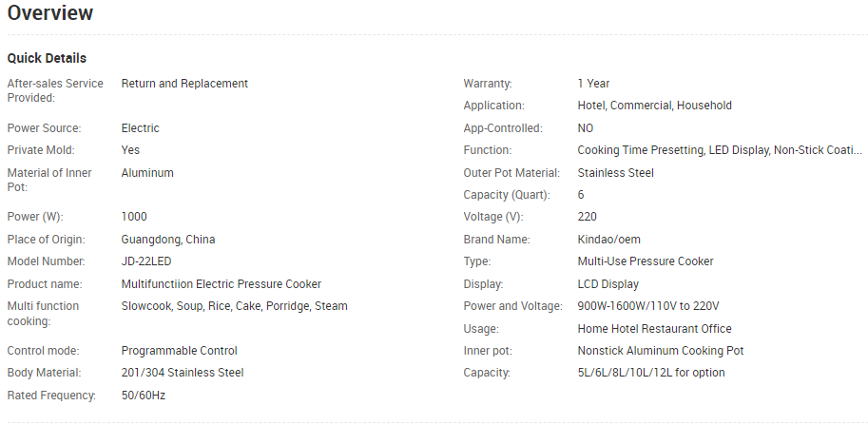Select the 'Return and Replacement' value
The width and height of the screenshot is (868, 425).
coord(184,84)
